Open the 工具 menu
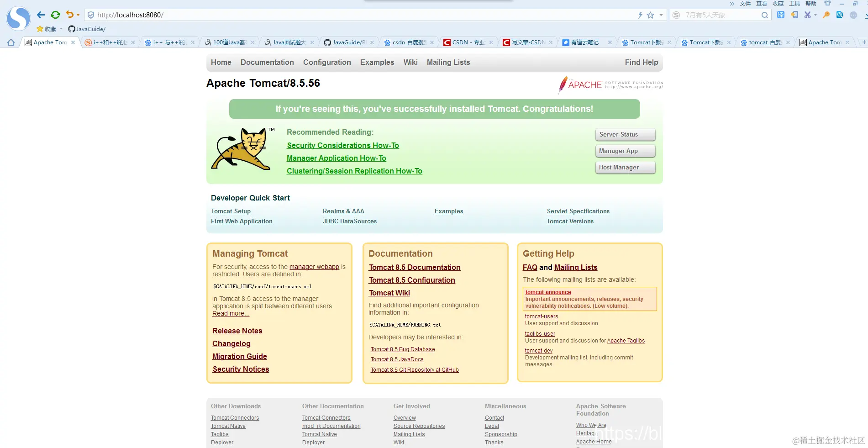This screenshot has height=448, width=868. click(794, 4)
